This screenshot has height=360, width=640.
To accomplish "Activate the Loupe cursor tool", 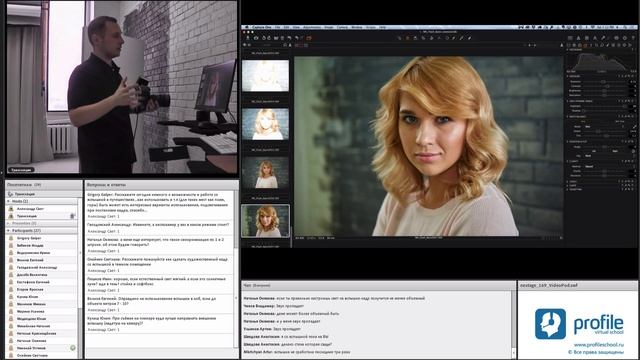I will pyautogui.click(x=415, y=38).
